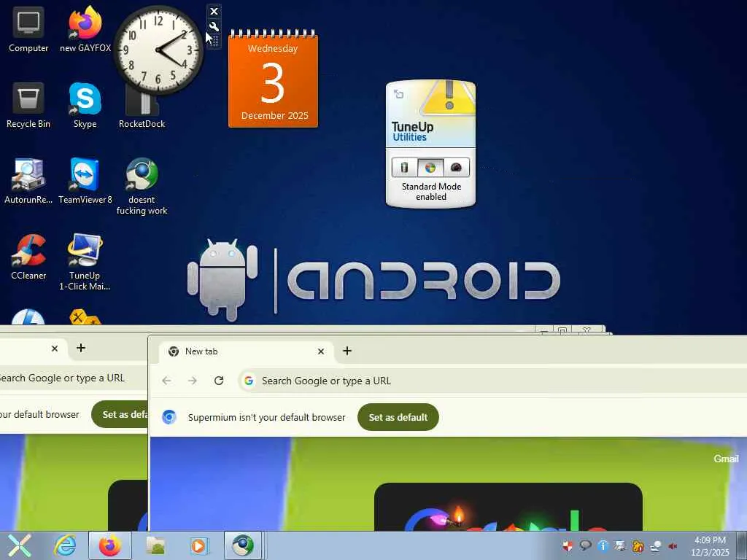Focus the address bar in the back Supermium window

[73, 378]
